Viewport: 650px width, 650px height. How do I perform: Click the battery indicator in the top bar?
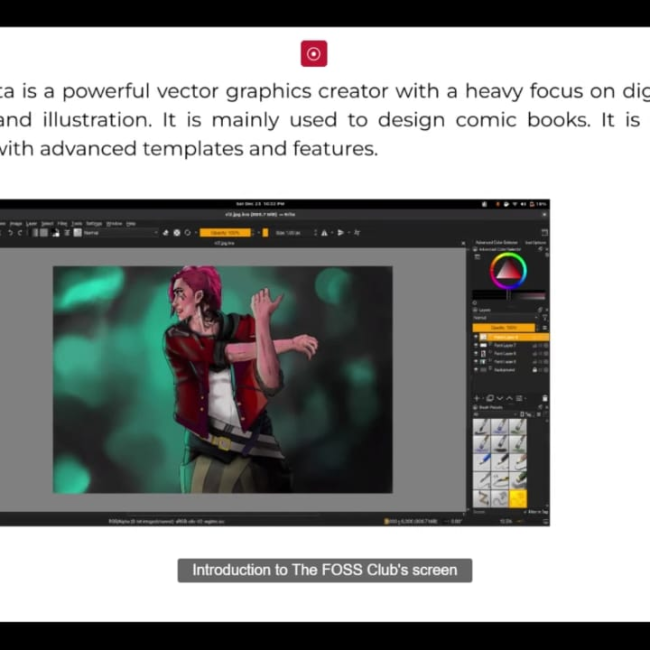point(538,204)
